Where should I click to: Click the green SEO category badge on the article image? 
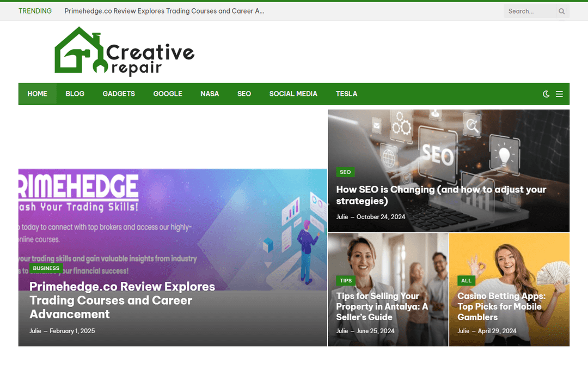[345, 172]
